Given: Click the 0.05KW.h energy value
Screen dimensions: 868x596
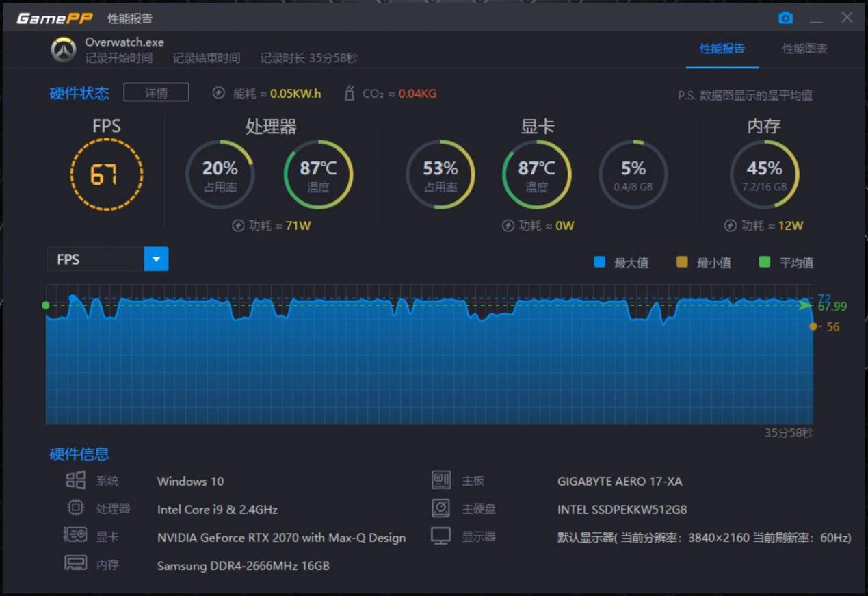Looking at the screenshot, I should pyautogui.click(x=295, y=93).
